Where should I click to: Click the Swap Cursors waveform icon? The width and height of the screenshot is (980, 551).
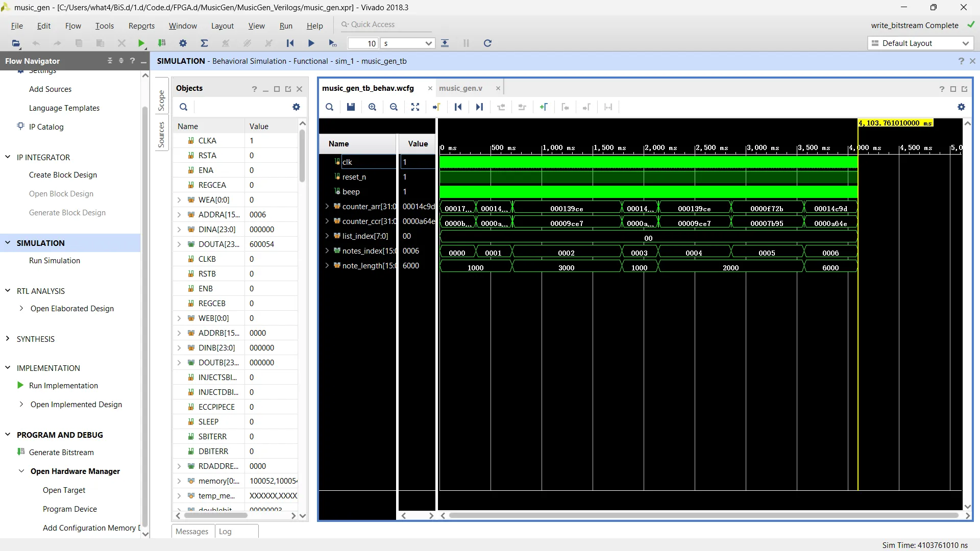pyautogui.click(x=608, y=107)
